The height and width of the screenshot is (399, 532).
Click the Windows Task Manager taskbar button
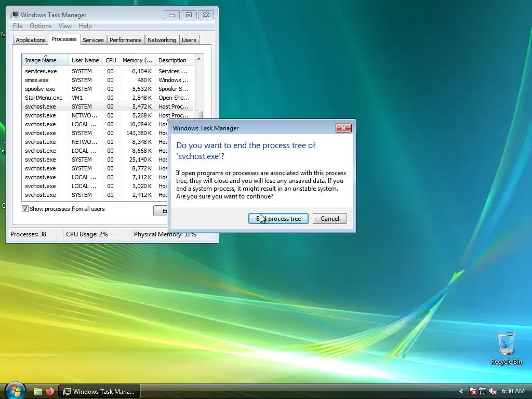99,392
